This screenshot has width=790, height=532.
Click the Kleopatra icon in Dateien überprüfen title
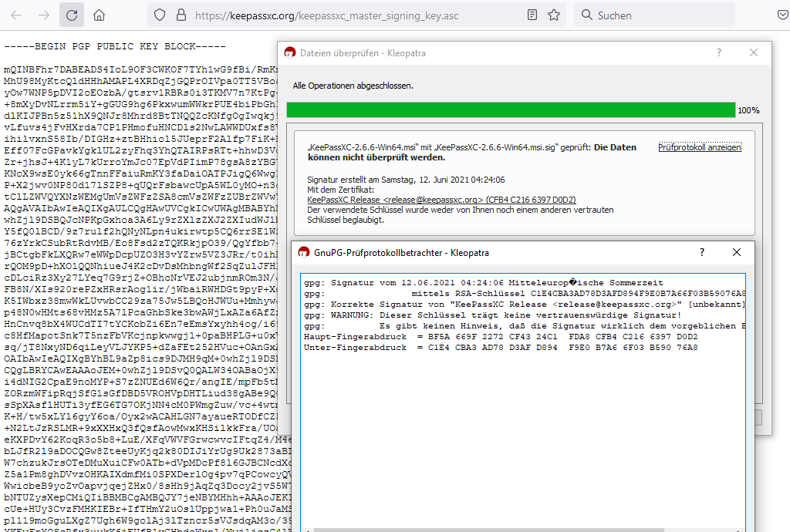[x=290, y=53]
